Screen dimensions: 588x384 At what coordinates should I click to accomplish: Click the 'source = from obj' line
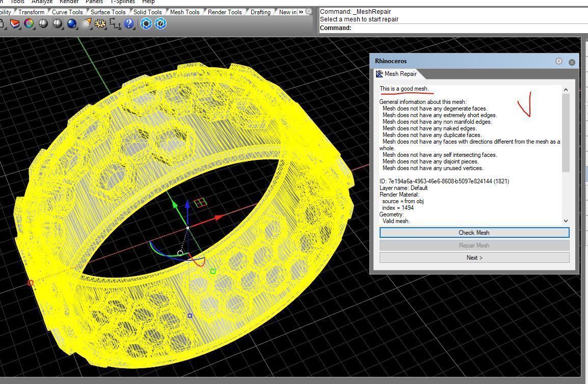click(x=403, y=201)
